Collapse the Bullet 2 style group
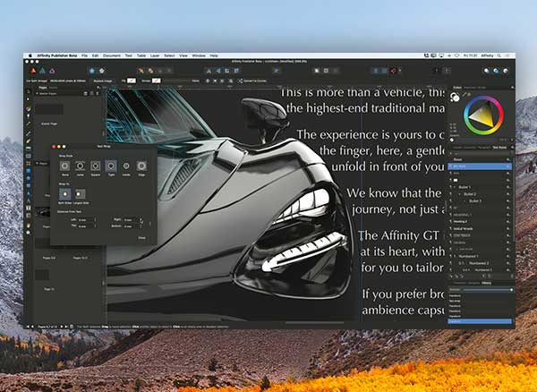 pyautogui.click(x=460, y=194)
